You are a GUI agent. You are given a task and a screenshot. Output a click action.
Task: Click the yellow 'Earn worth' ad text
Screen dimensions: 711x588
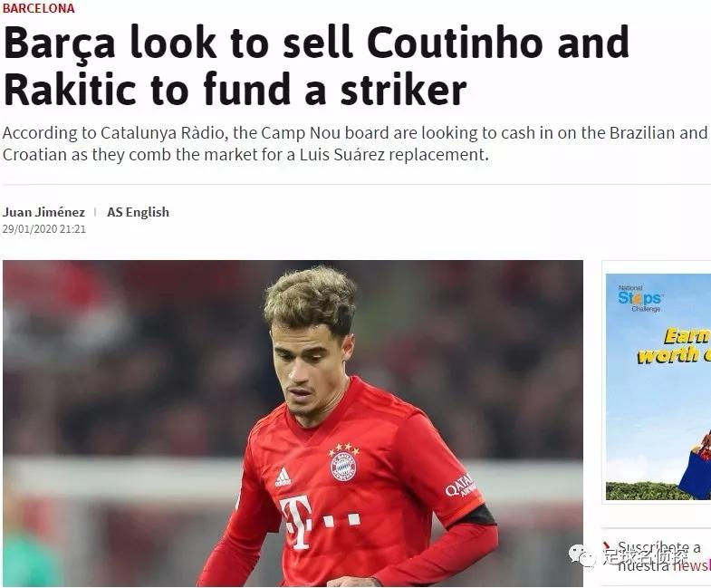pos(673,346)
